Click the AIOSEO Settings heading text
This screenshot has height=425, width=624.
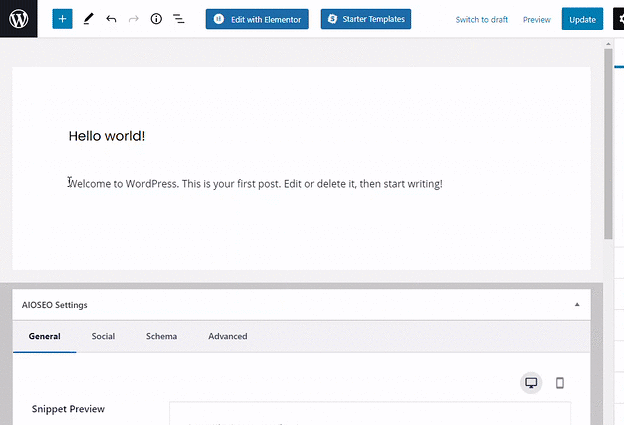[x=55, y=305]
